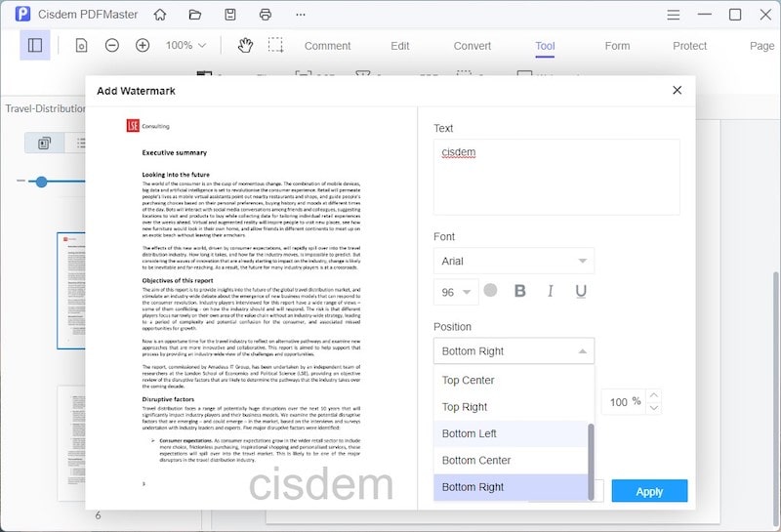The width and height of the screenshot is (781, 532).
Task: Save document using the floppy disk icon
Action: (x=230, y=15)
